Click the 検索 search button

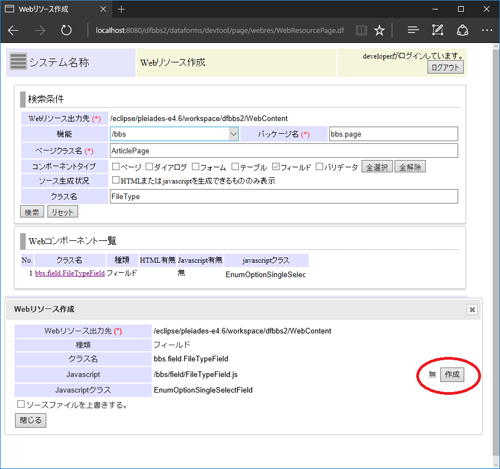tap(32, 212)
